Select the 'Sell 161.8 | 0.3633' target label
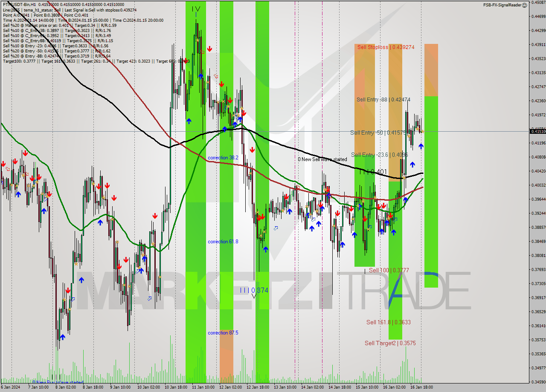 389,323
